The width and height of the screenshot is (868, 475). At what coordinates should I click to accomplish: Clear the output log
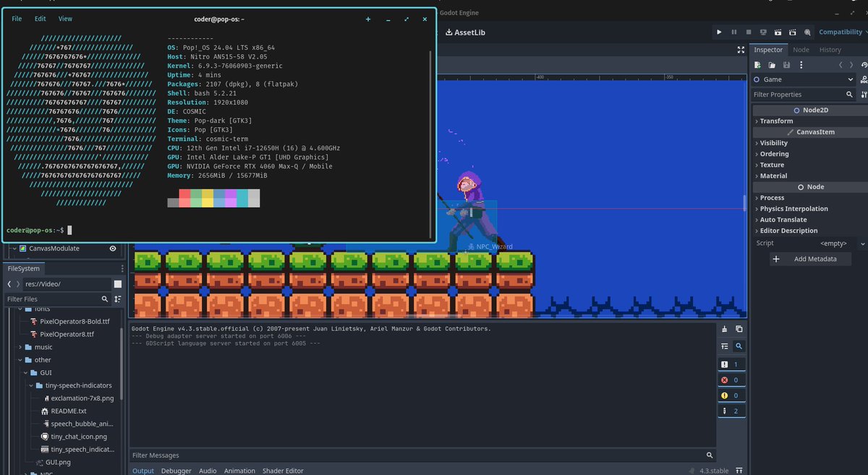725,329
